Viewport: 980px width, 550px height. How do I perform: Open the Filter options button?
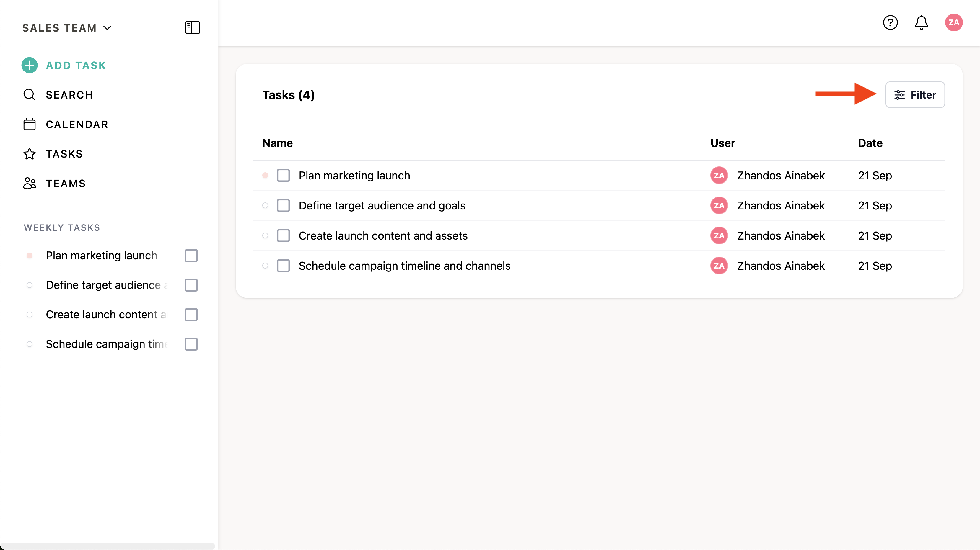click(914, 95)
